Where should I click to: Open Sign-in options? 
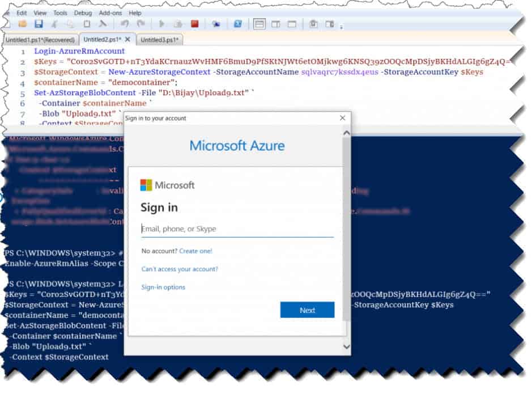click(x=165, y=287)
